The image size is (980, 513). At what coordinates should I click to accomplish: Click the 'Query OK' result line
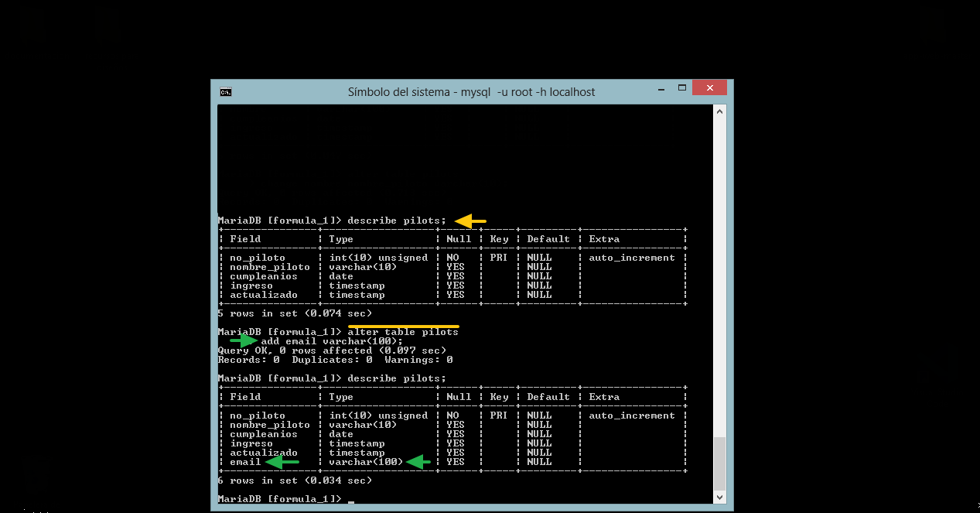[x=332, y=351]
